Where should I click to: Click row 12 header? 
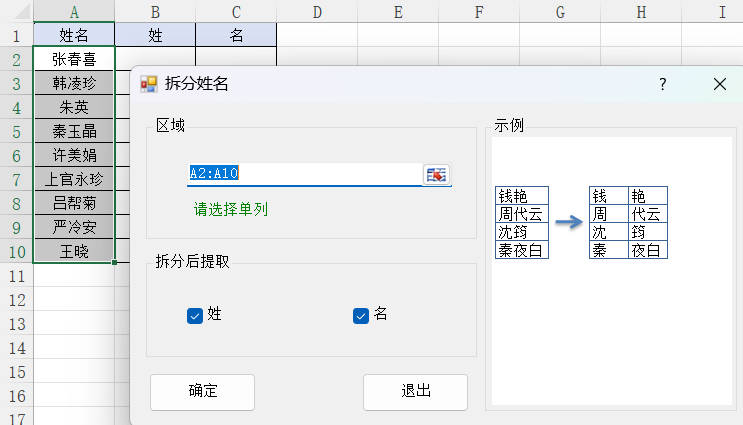[16, 299]
